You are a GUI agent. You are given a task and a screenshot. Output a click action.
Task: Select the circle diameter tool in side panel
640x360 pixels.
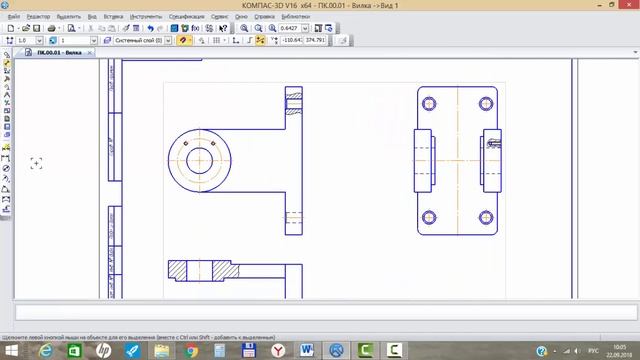[6, 168]
